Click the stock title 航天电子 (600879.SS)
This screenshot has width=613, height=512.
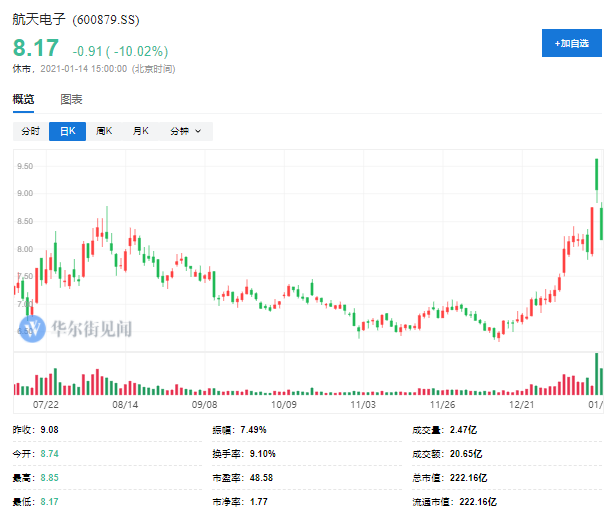click(x=76, y=20)
